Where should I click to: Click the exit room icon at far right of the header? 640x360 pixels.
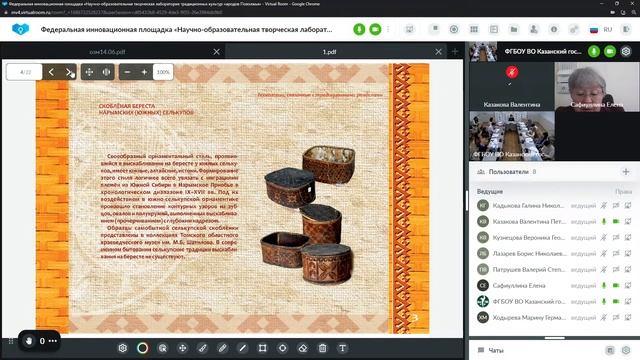(x=626, y=29)
